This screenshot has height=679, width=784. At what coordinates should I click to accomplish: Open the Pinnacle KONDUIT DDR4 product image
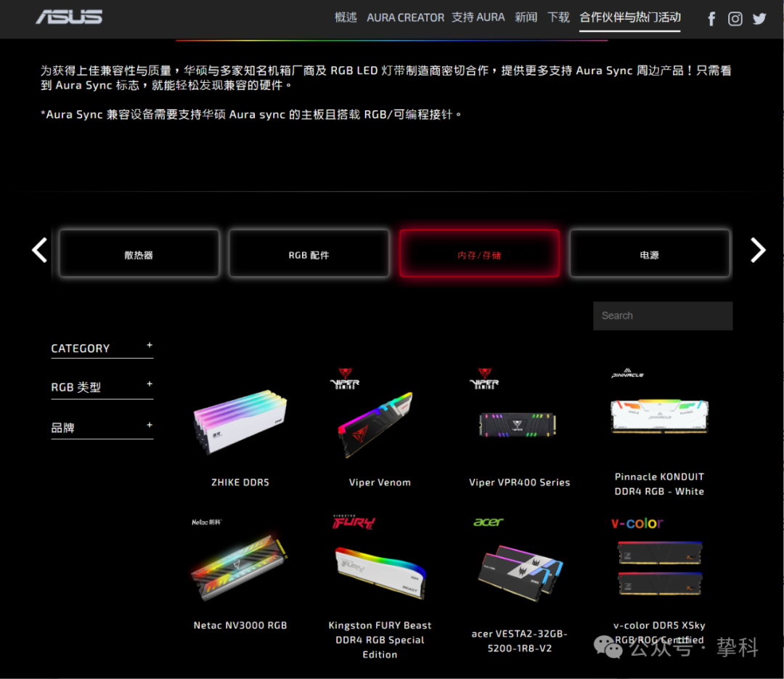pos(659,416)
